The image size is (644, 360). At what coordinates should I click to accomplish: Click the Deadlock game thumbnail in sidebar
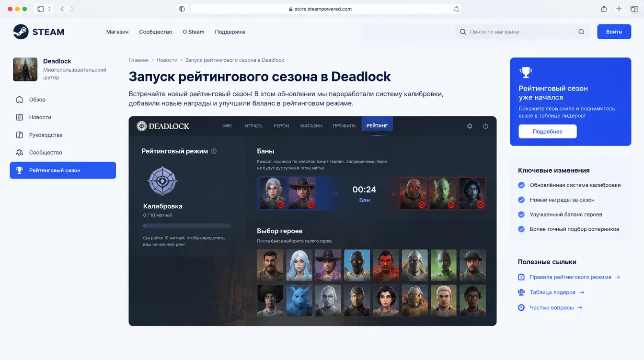(25, 69)
